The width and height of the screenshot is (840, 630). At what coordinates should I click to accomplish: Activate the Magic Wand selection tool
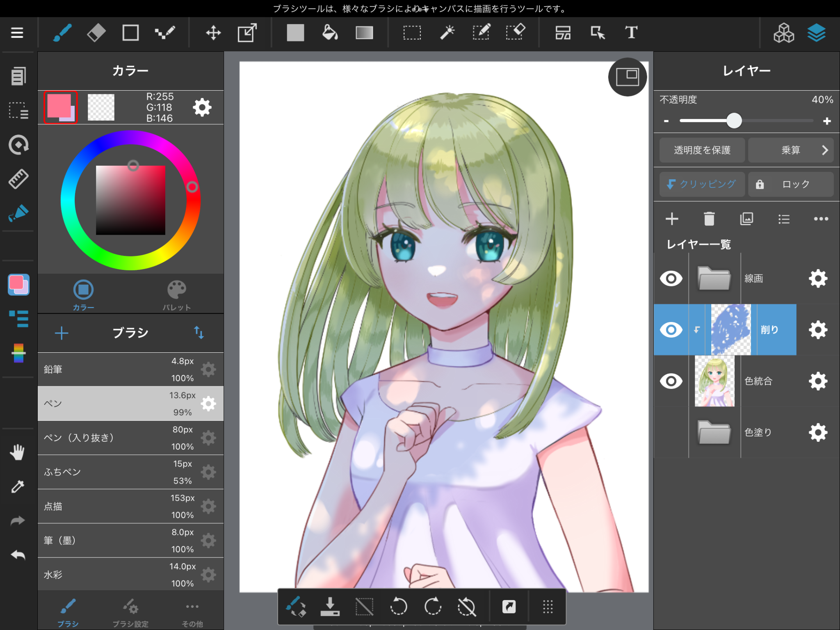[x=447, y=32]
